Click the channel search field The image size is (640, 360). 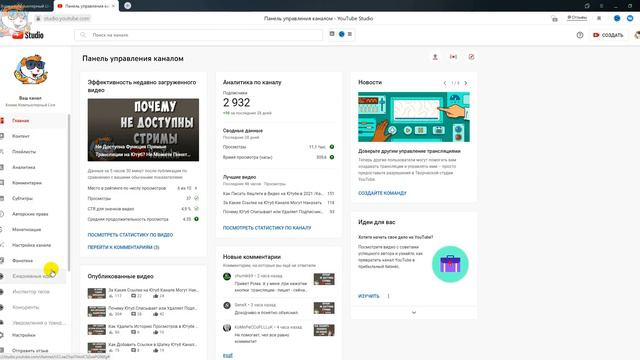pyautogui.click(x=198, y=35)
